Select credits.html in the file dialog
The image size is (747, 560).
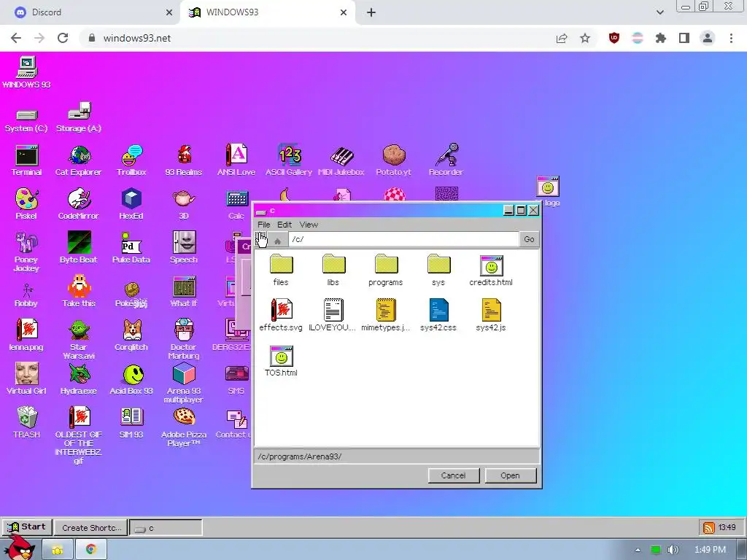tap(491, 271)
